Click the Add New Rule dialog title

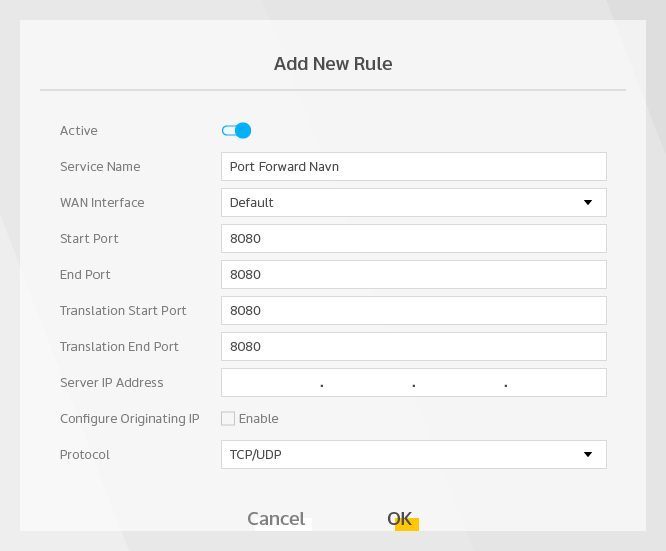[333, 64]
